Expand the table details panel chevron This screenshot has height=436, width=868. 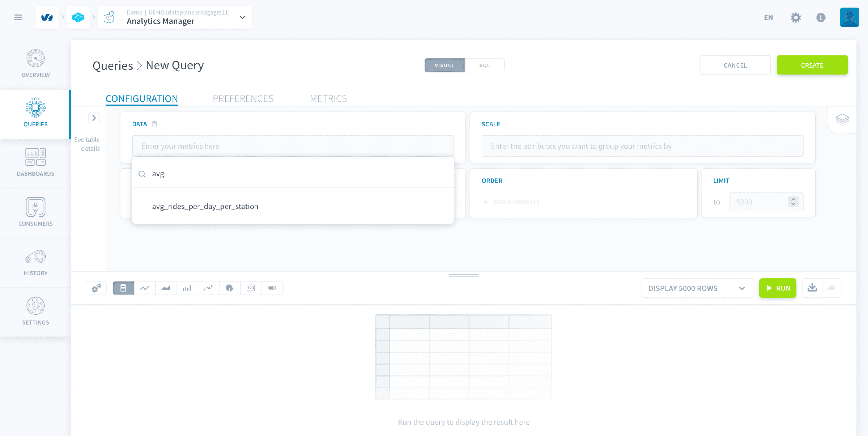click(94, 118)
